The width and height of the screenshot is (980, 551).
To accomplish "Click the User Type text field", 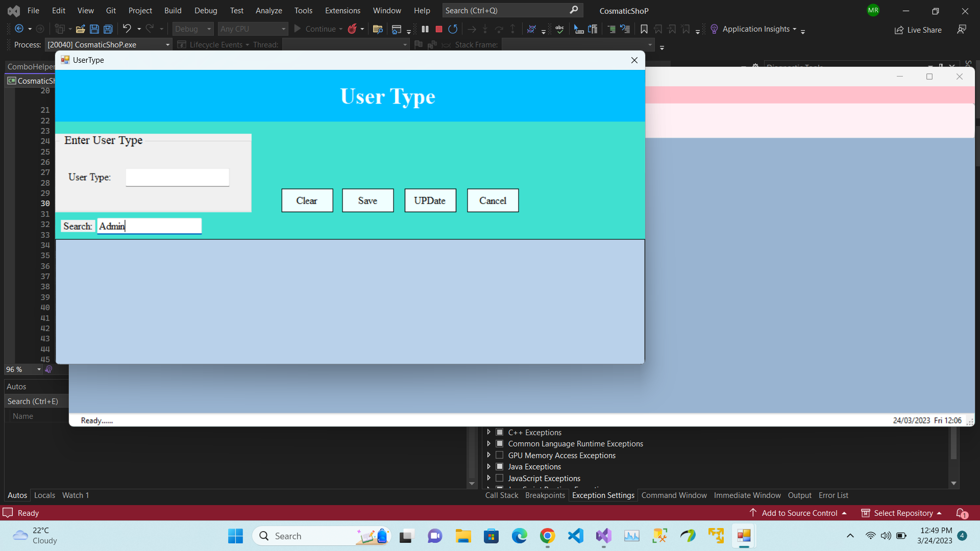I will click(x=177, y=178).
